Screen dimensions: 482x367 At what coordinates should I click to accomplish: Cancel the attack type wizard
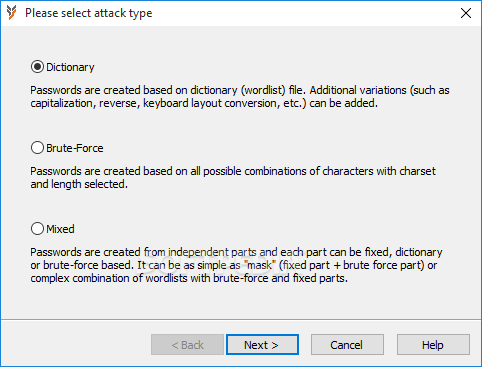point(347,345)
